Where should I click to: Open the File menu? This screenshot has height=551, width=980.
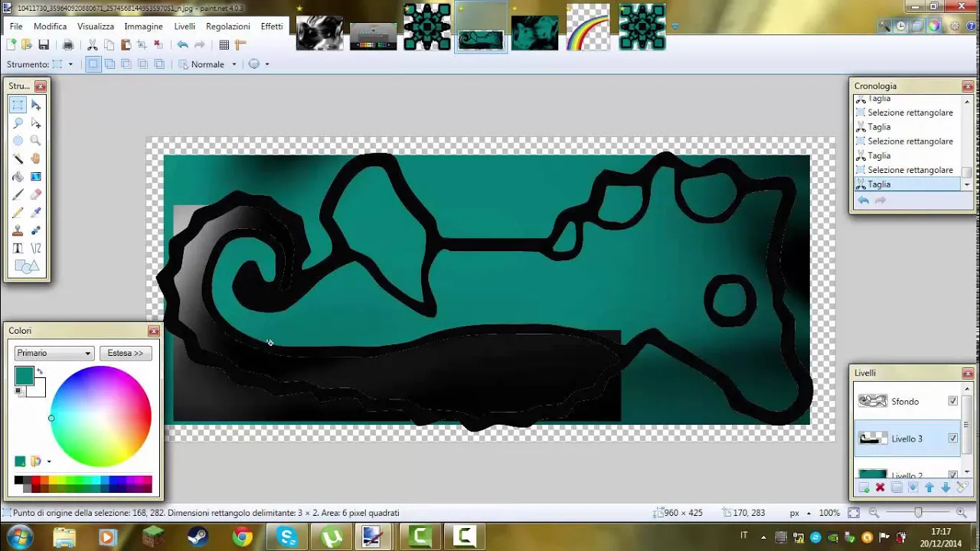point(15,26)
